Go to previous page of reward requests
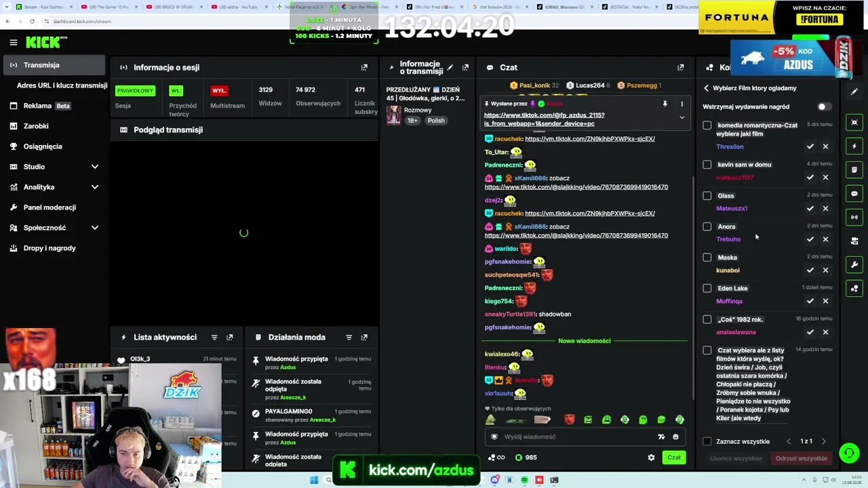The height and width of the screenshot is (488, 868). [x=789, y=442]
